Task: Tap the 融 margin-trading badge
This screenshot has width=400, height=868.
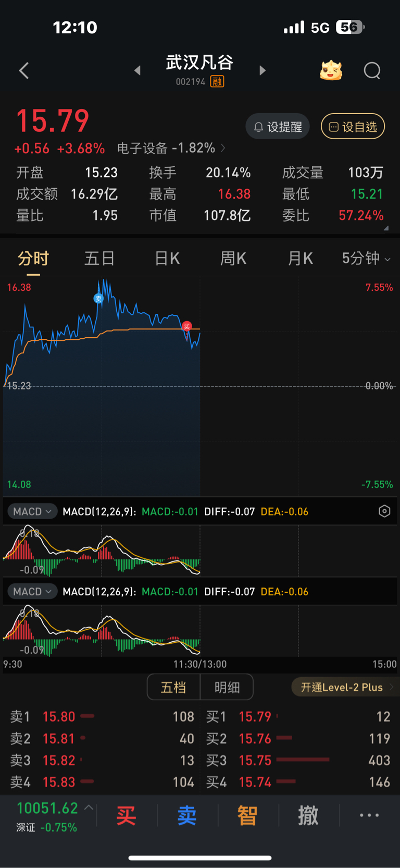Action: pos(217,81)
